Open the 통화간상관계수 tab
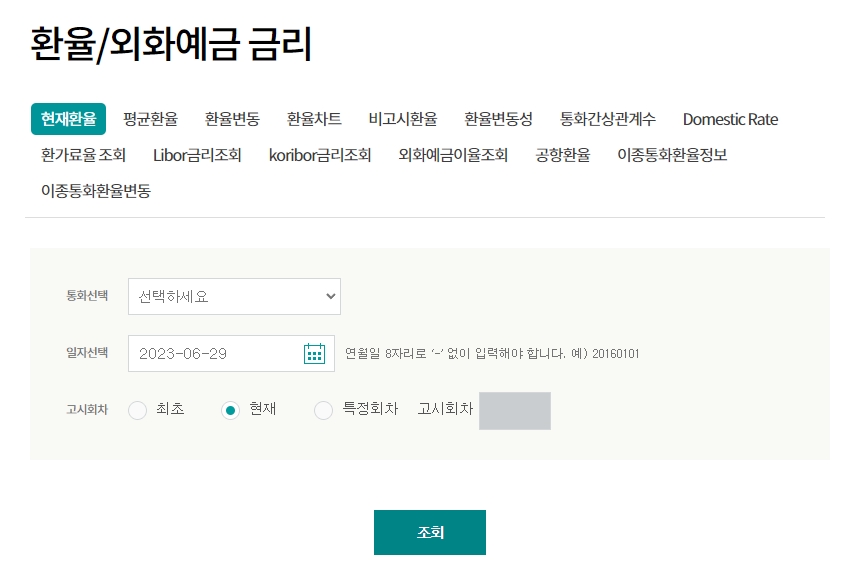This screenshot has width=866, height=583. pos(608,119)
